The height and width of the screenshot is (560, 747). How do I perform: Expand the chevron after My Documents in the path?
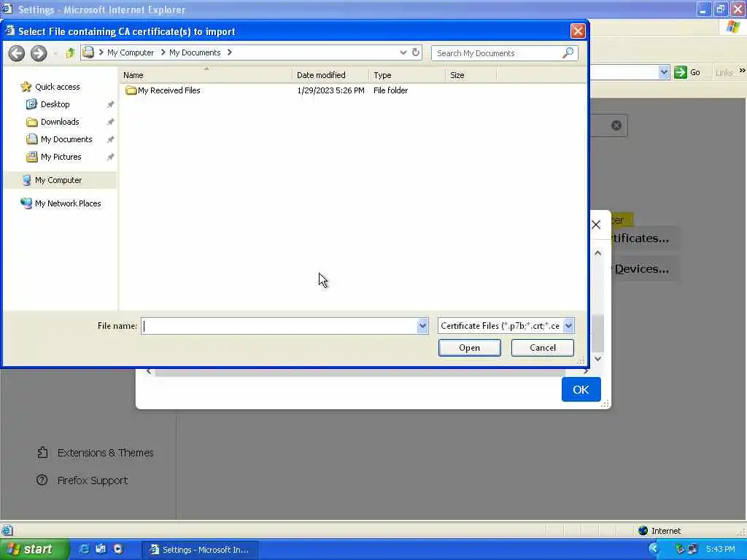pyautogui.click(x=230, y=52)
